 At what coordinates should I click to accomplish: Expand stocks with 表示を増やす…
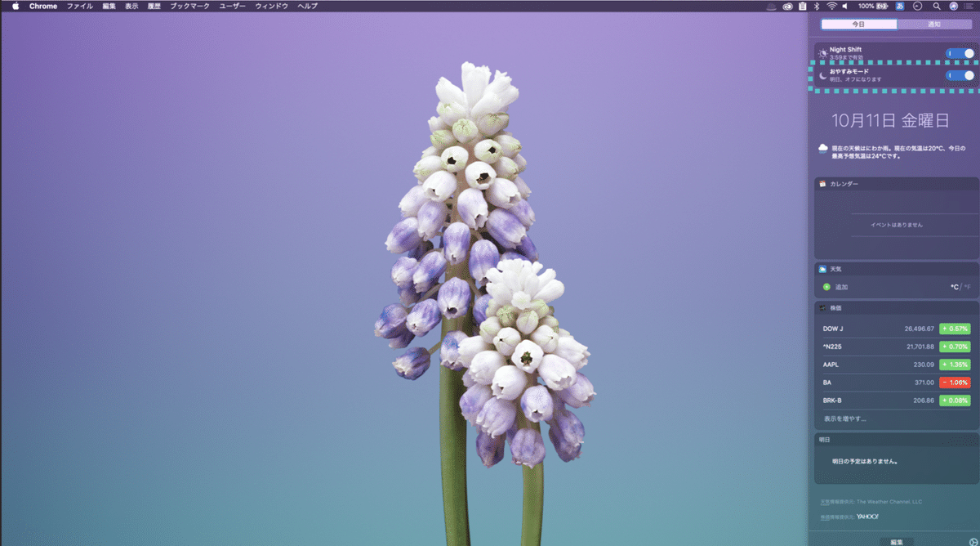pos(844,419)
